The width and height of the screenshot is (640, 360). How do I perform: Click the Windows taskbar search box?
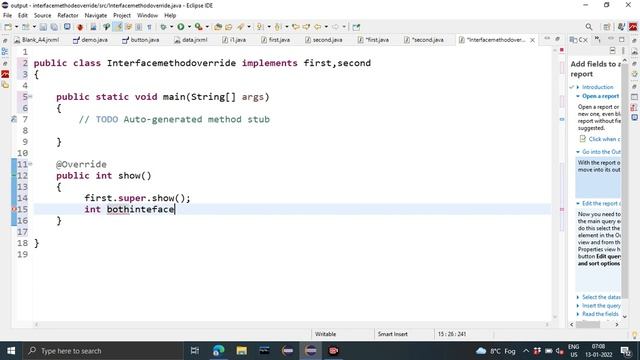(102, 351)
